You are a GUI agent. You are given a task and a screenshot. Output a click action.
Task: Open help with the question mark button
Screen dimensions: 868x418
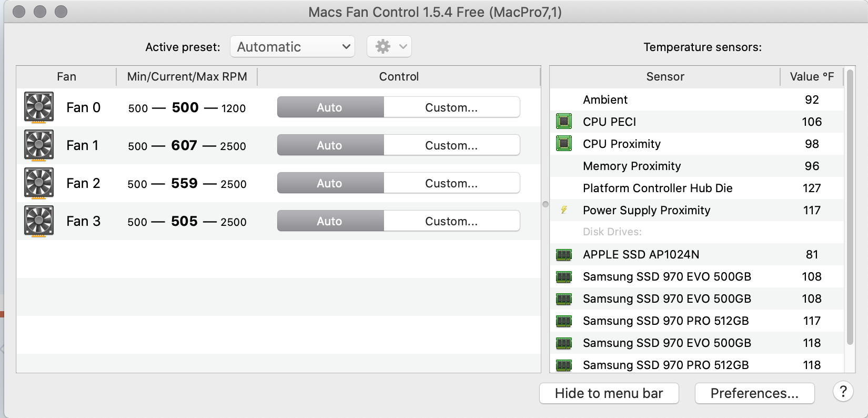(843, 392)
